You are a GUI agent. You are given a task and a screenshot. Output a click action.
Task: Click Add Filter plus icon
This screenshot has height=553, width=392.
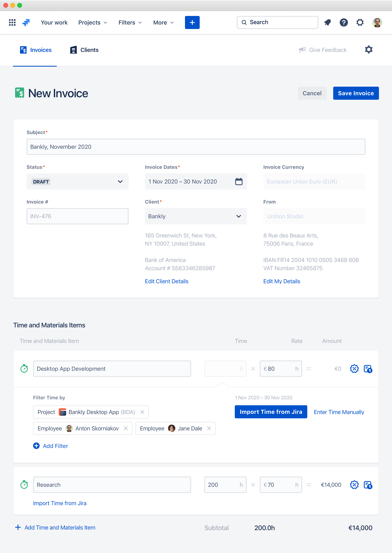click(36, 446)
